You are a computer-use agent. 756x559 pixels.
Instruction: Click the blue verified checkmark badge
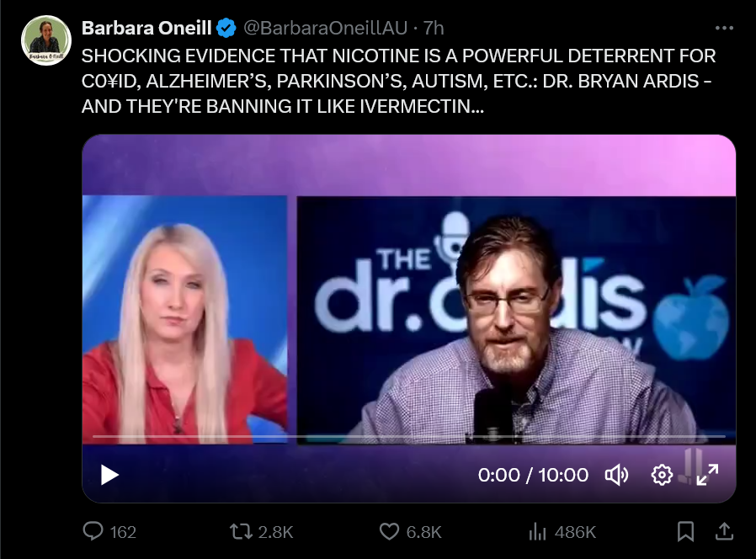(x=226, y=28)
